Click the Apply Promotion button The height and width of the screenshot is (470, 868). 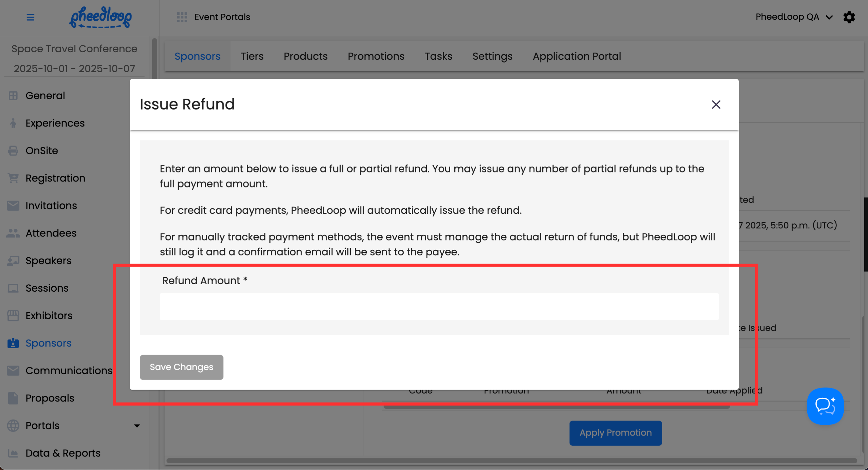(x=615, y=433)
